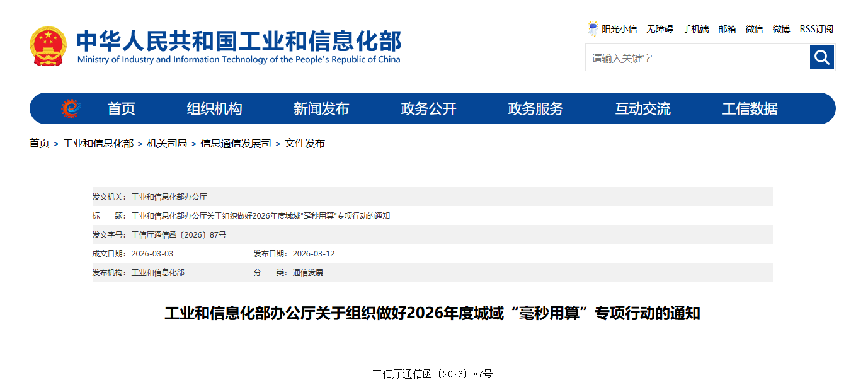Open the 无障碍 accessibility link
This screenshot has width=868, height=385.
(x=660, y=29)
